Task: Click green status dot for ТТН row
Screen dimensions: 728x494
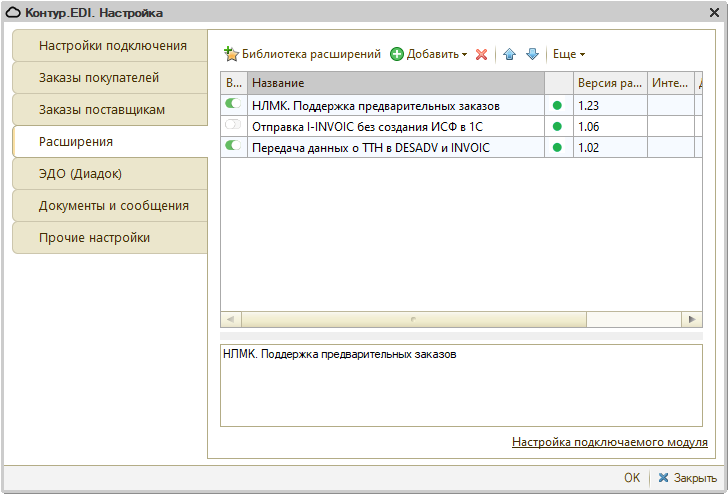Action: [557, 147]
